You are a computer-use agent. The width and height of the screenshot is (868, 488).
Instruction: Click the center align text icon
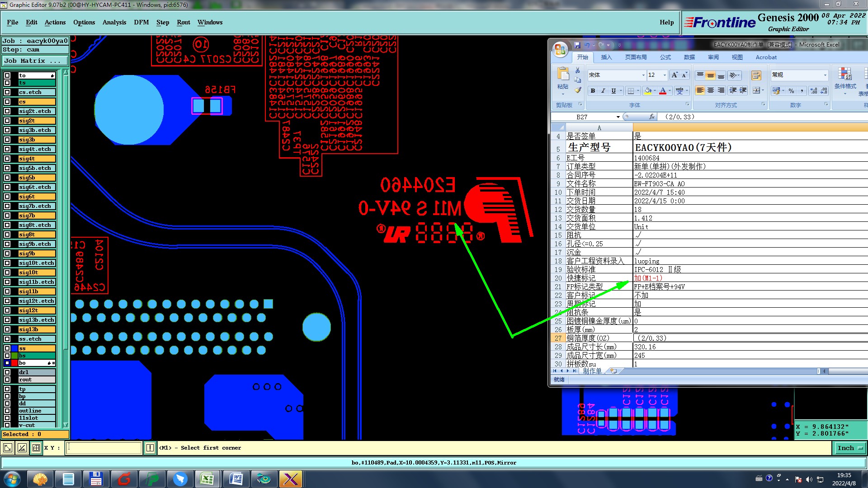click(x=711, y=91)
